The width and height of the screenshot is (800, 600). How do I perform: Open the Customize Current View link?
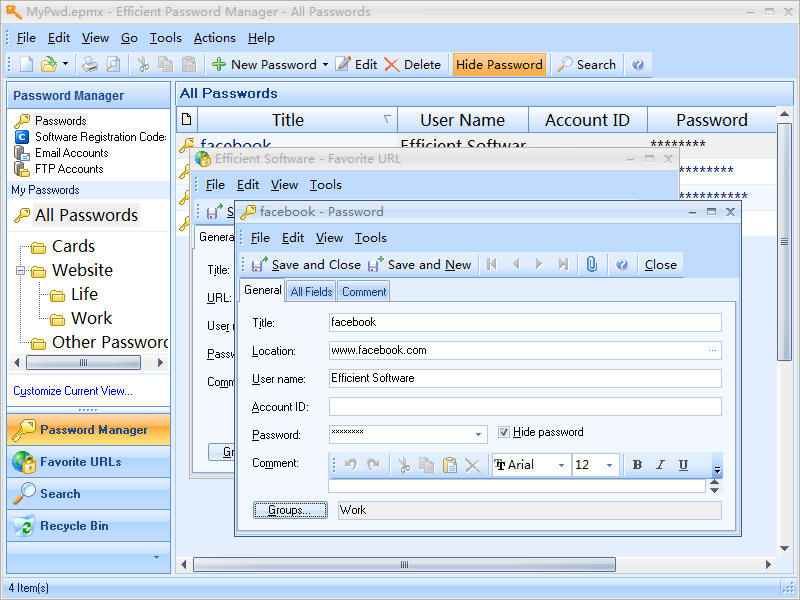click(x=72, y=391)
